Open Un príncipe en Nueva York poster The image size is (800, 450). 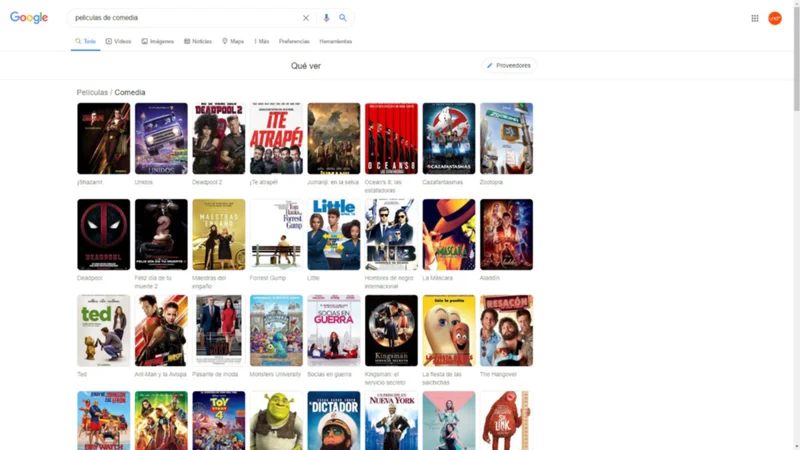(391, 420)
